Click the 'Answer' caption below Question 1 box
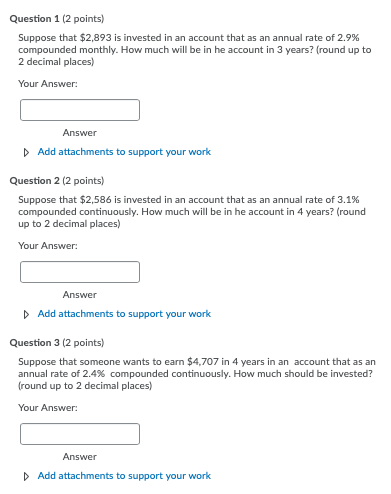The height and width of the screenshot is (494, 391). [80, 133]
